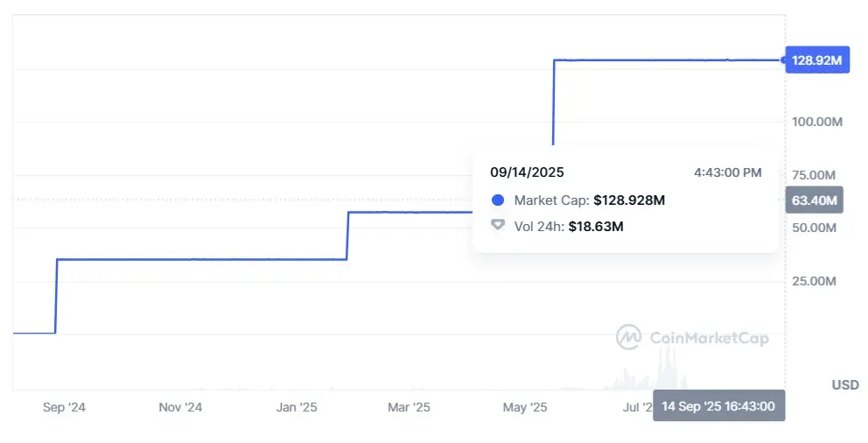Image resolution: width=868 pixels, height=443 pixels.
Task: Click the blue 128.92M price label
Action: point(817,60)
